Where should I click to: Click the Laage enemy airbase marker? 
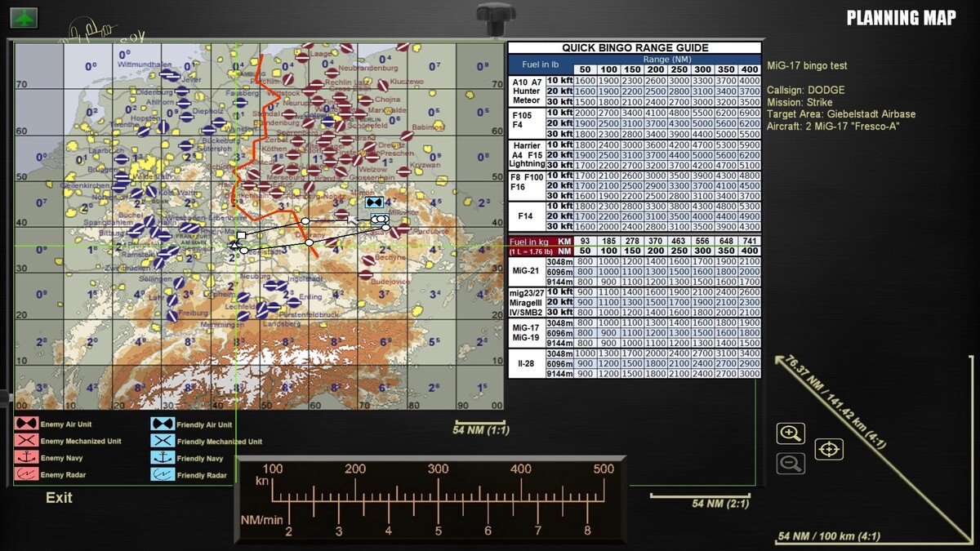302,58
